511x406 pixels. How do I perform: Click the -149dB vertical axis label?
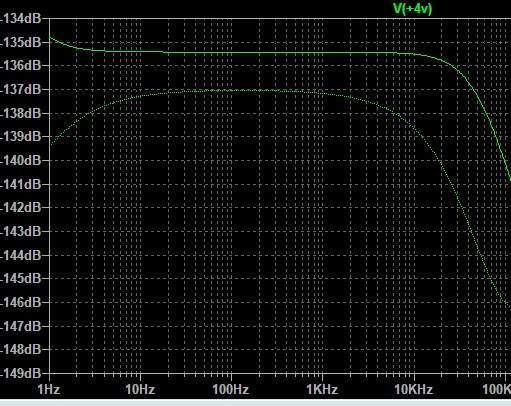21,373
